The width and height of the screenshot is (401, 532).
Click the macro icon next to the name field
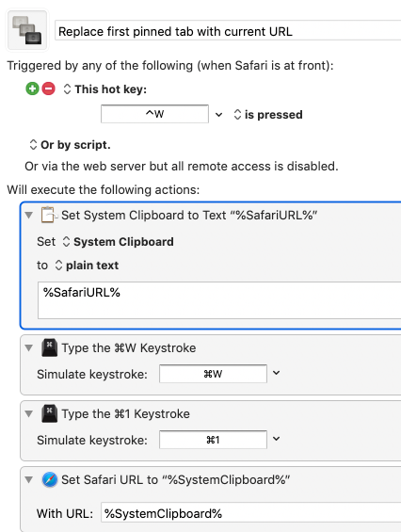point(27,30)
